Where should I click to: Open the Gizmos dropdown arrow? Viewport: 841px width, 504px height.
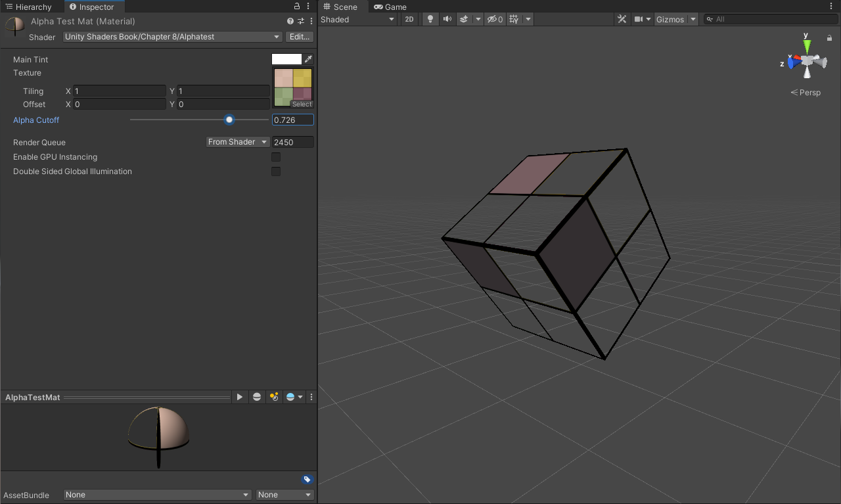click(693, 20)
